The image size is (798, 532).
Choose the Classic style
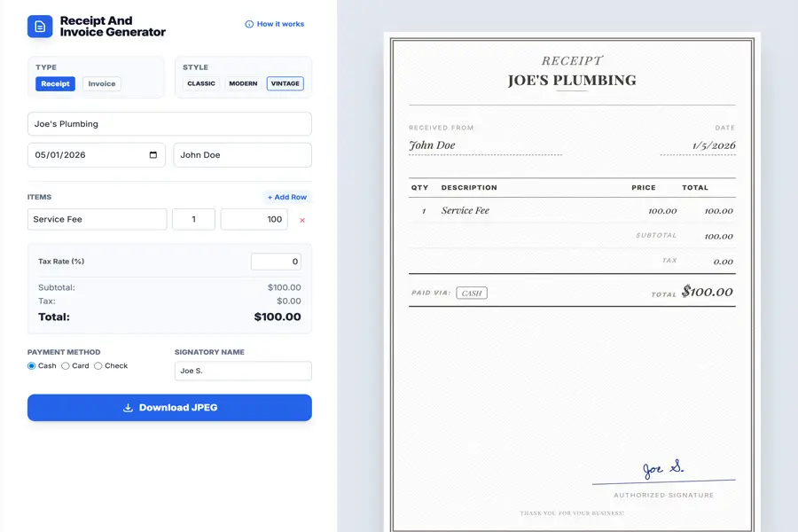pyautogui.click(x=201, y=84)
